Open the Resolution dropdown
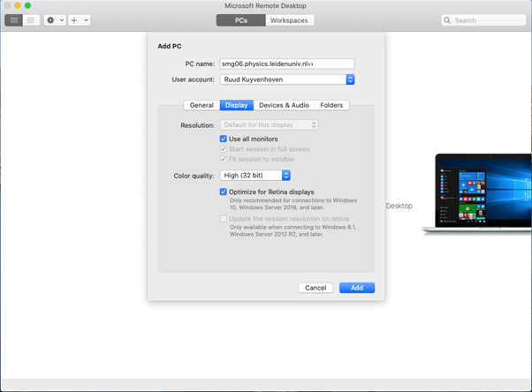532x392 pixels. coord(269,125)
